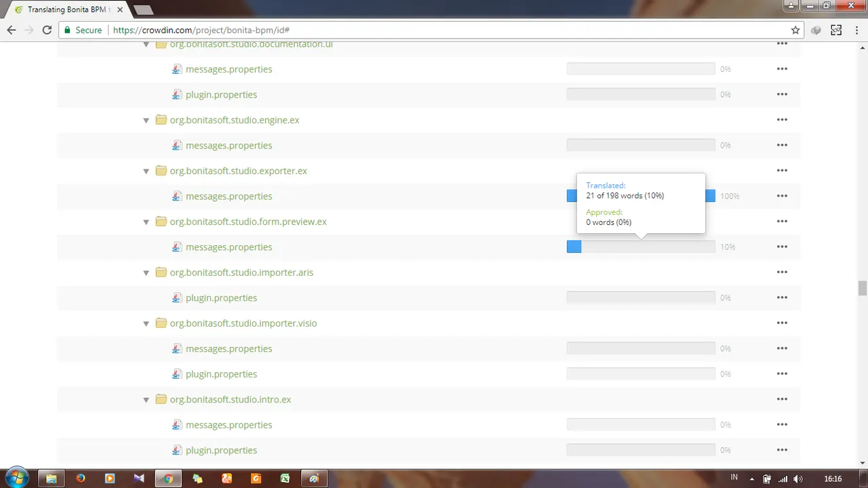This screenshot has width=868, height=488.
Task: Click the grey chat bubbles extension icon
Action: (816, 30)
